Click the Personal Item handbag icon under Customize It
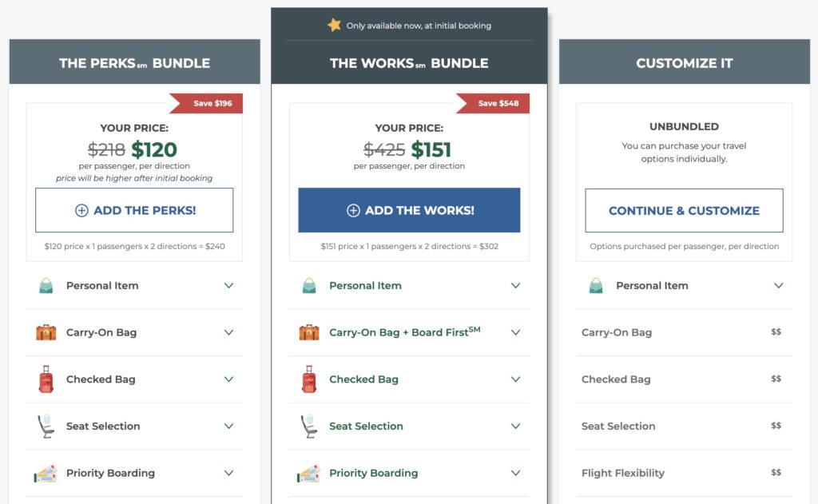 tap(598, 285)
